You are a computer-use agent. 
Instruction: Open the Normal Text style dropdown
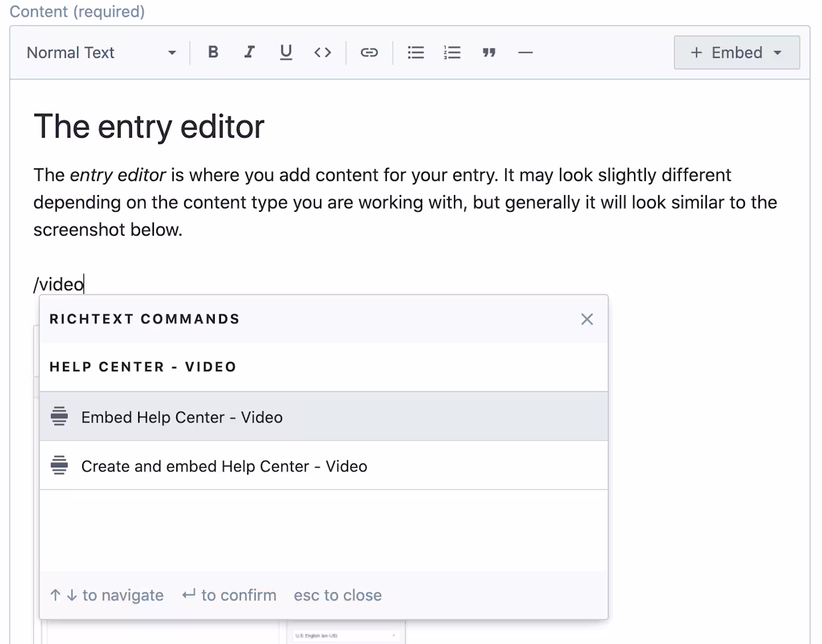coord(102,52)
